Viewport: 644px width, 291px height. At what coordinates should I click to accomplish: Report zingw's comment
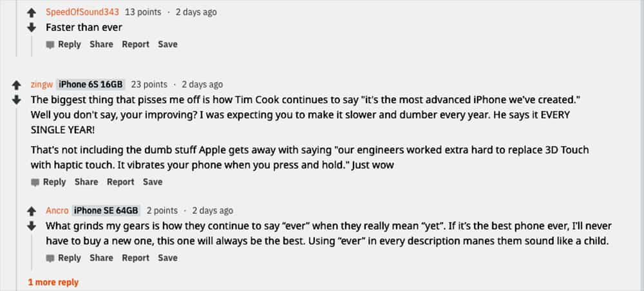click(120, 182)
